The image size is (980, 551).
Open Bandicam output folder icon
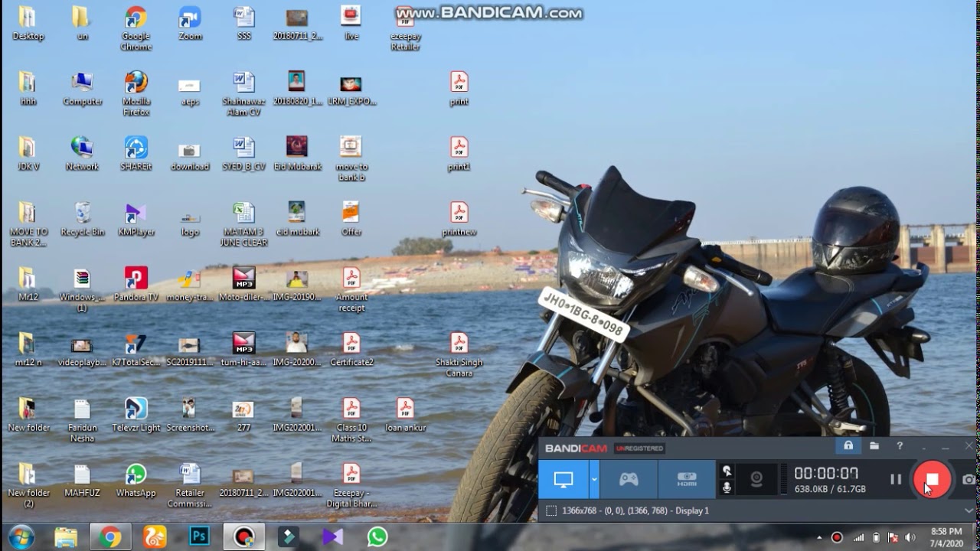point(874,445)
